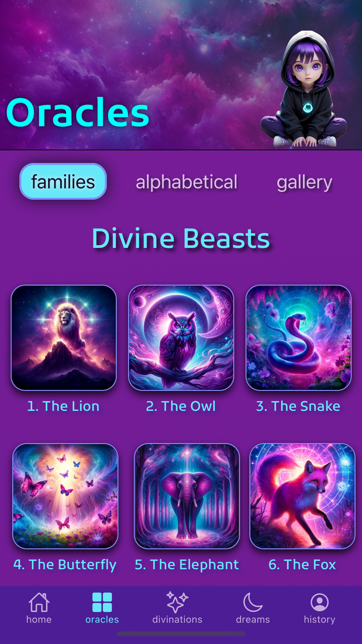Open the divinations sparkle icon
Viewport: 362px width, 644px height.
177,602
